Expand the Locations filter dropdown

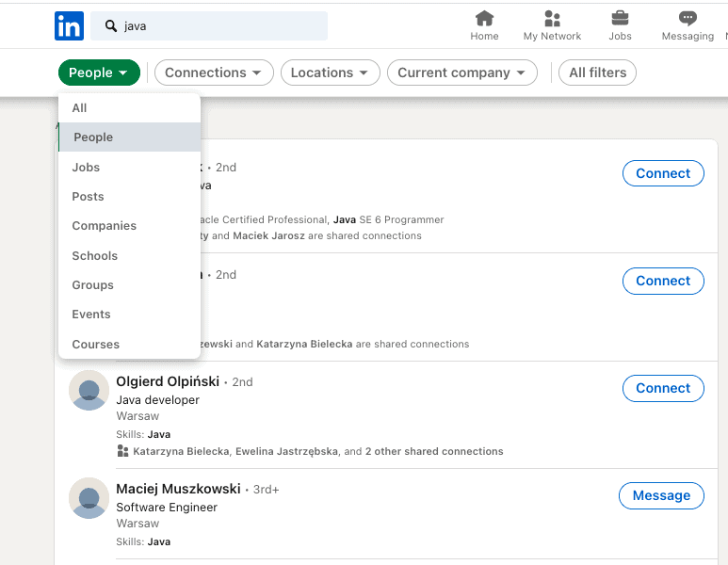330,73
